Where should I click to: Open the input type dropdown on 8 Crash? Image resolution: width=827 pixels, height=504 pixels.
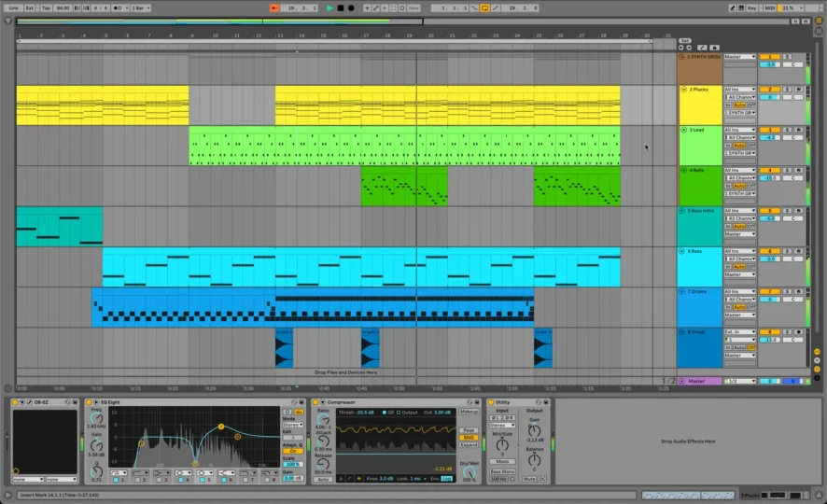tap(740, 331)
